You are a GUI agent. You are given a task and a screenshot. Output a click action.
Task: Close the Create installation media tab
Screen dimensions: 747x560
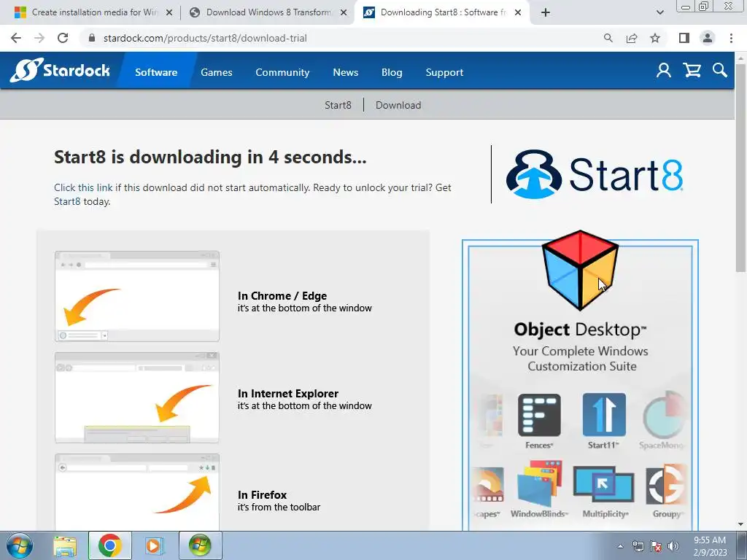pos(169,12)
